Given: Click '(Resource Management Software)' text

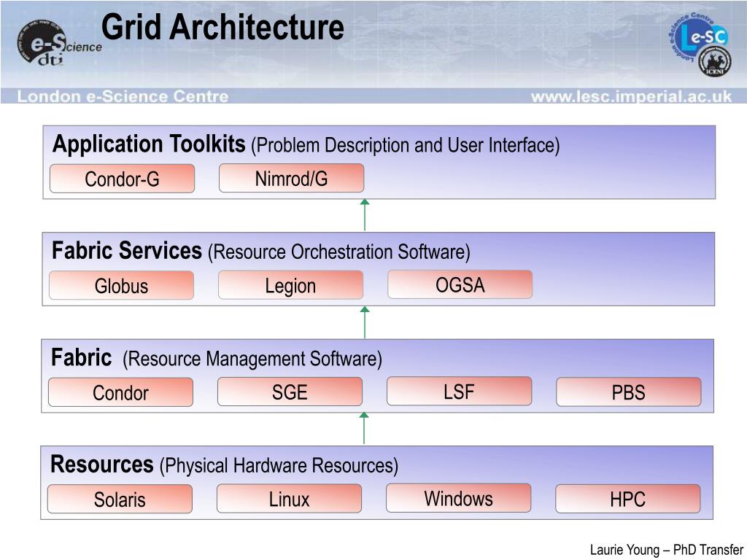Looking at the screenshot, I should point(252,359).
